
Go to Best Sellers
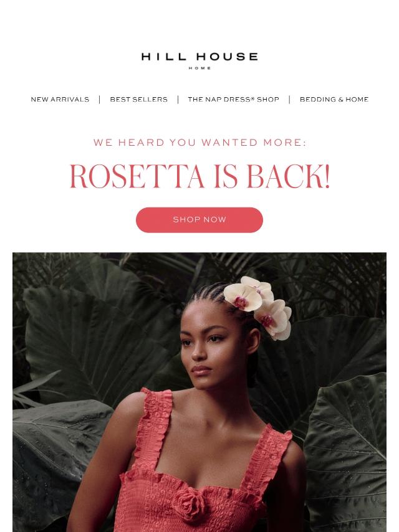(138, 100)
